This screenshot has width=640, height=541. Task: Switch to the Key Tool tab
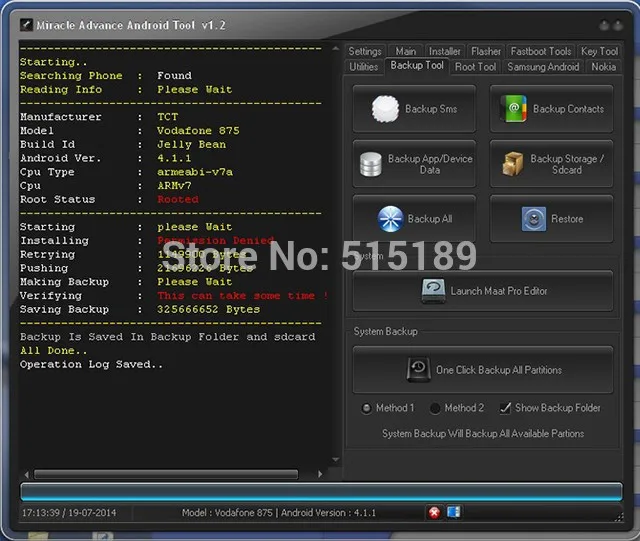point(599,51)
